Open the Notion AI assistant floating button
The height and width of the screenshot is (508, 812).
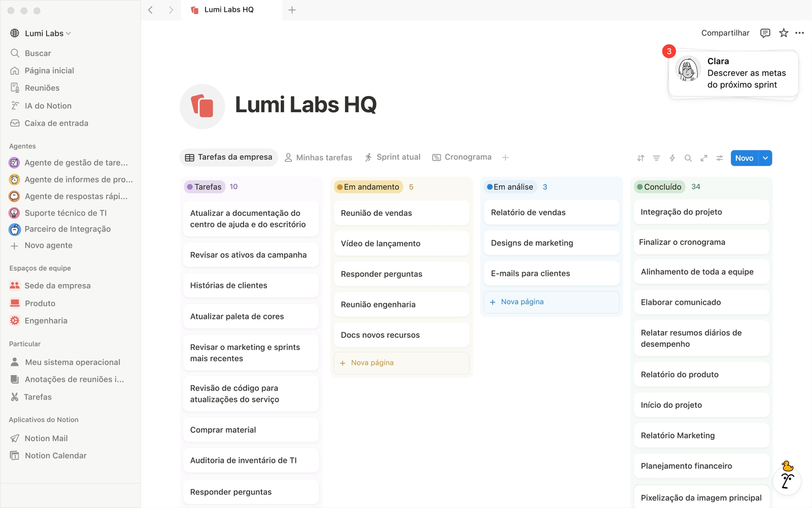[787, 481]
